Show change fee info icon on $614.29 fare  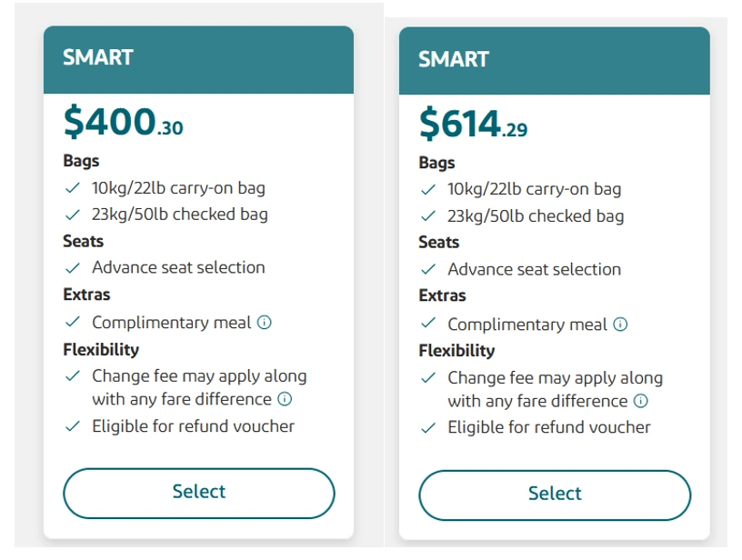640,401
